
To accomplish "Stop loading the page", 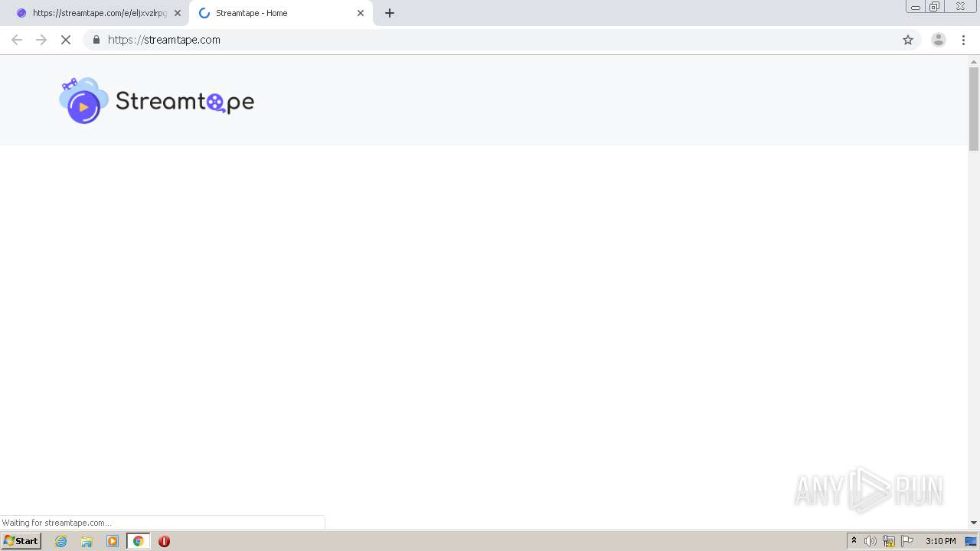I will click(x=66, y=40).
